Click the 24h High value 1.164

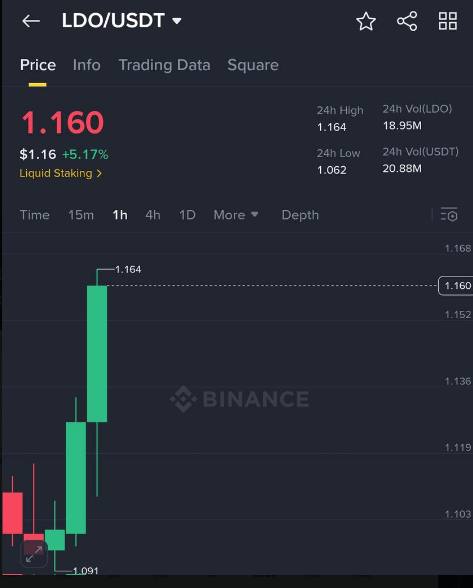(x=332, y=128)
